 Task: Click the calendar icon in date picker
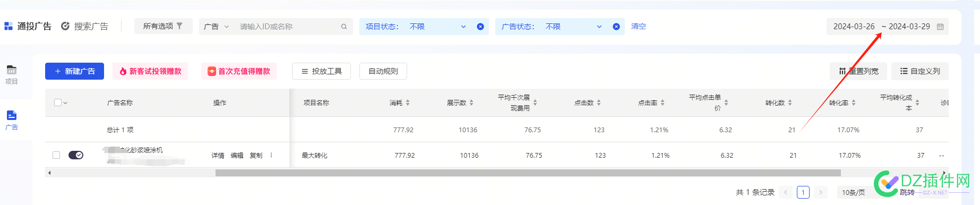940,27
